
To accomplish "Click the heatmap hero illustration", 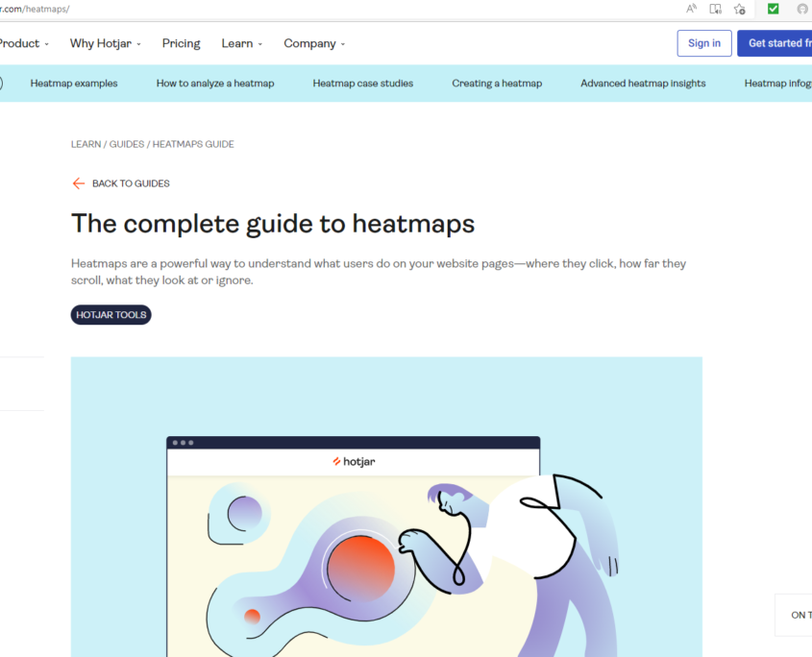I will click(386, 506).
